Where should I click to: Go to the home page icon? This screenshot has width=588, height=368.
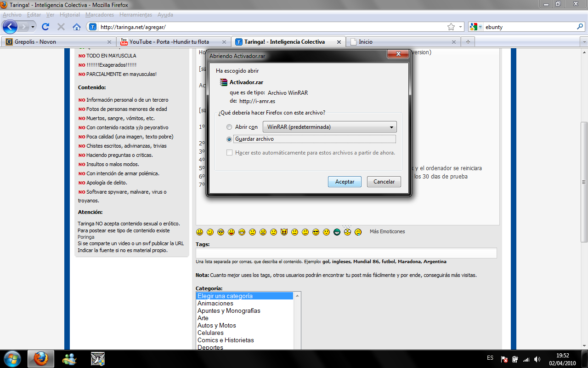tap(77, 27)
